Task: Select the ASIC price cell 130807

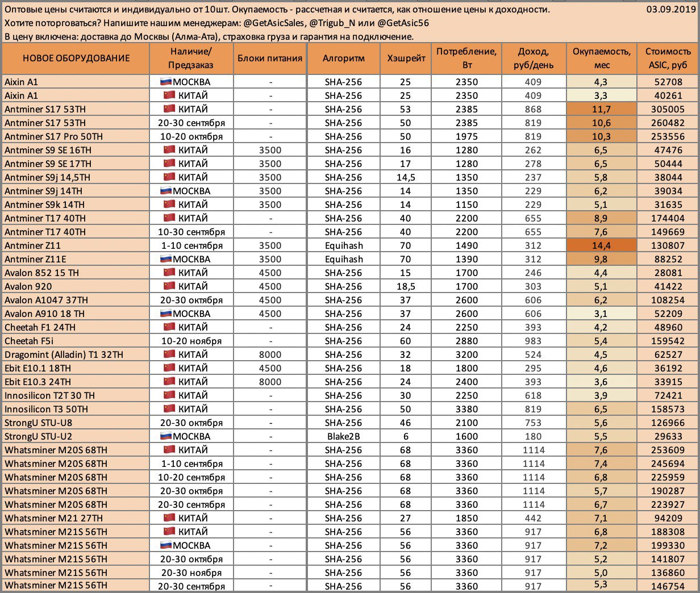Action: pyautogui.click(x=668, y=245)
